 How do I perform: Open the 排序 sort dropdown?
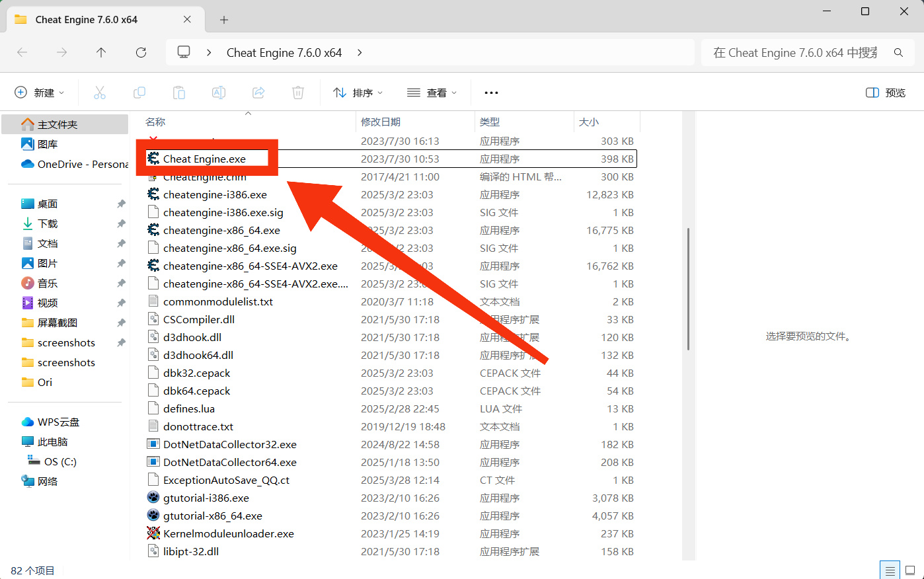coord(358,93)
